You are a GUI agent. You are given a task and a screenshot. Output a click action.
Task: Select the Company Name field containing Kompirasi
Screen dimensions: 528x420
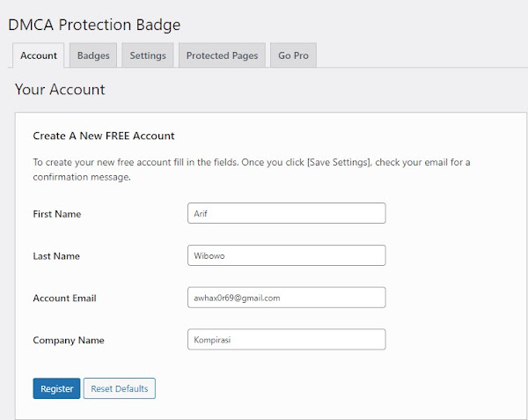(286, 340)
